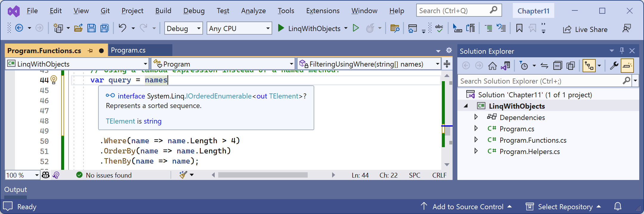Click the Search (Ctrl+Q) input box
Screen dimensions: 644x214
click(459, 10)
